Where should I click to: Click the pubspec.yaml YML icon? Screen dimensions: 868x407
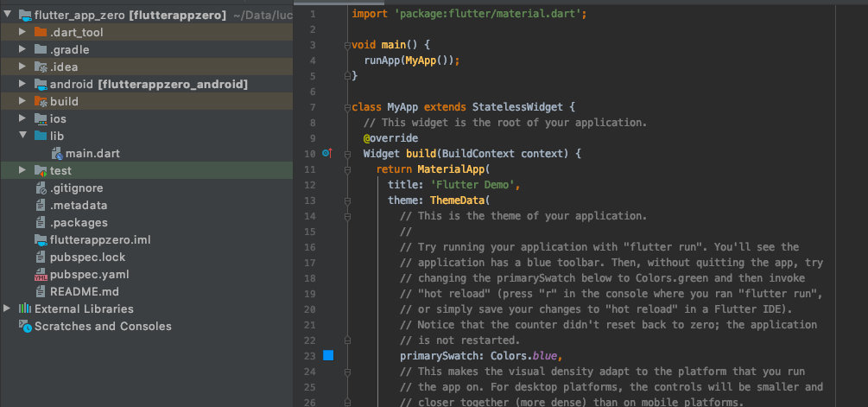(41, 275)
